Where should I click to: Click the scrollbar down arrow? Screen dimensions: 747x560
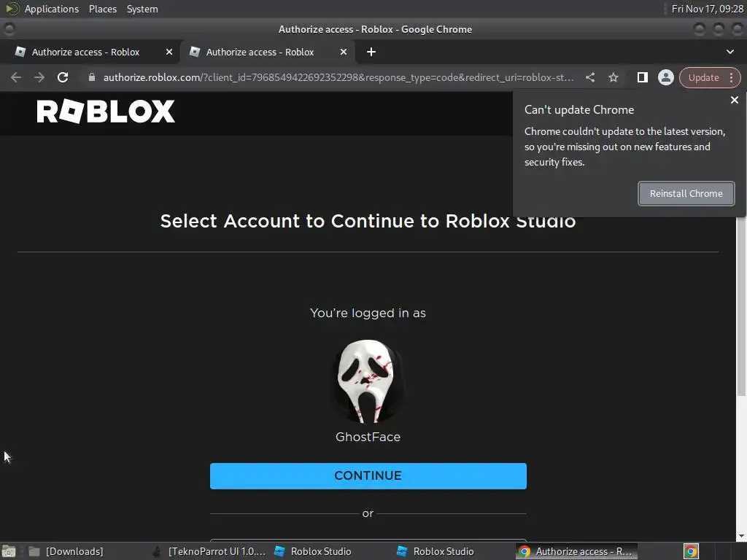click(741, 536)
